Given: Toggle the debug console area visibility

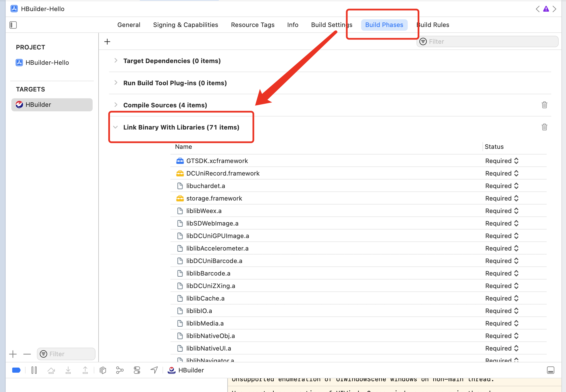Looking at the screenshot, I should [550, 370].
